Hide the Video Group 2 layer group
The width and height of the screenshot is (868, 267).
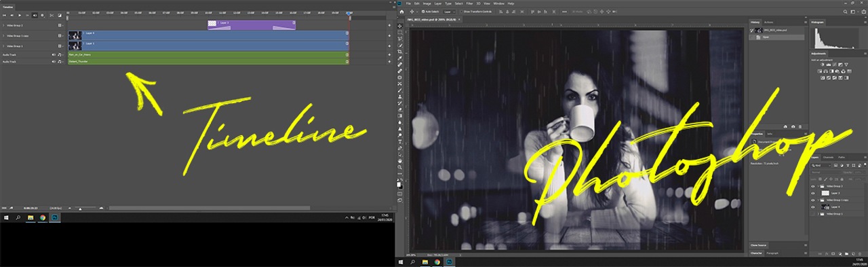[812, 186]
